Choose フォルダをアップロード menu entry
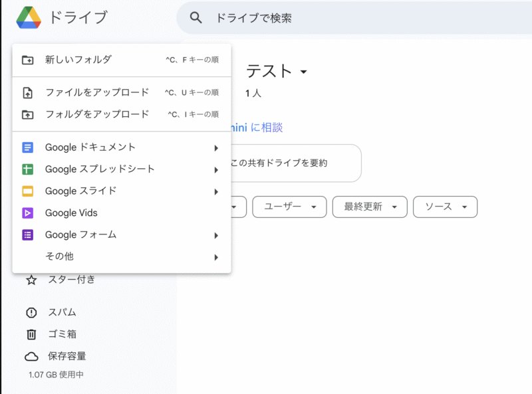 (x=97, y=114)
